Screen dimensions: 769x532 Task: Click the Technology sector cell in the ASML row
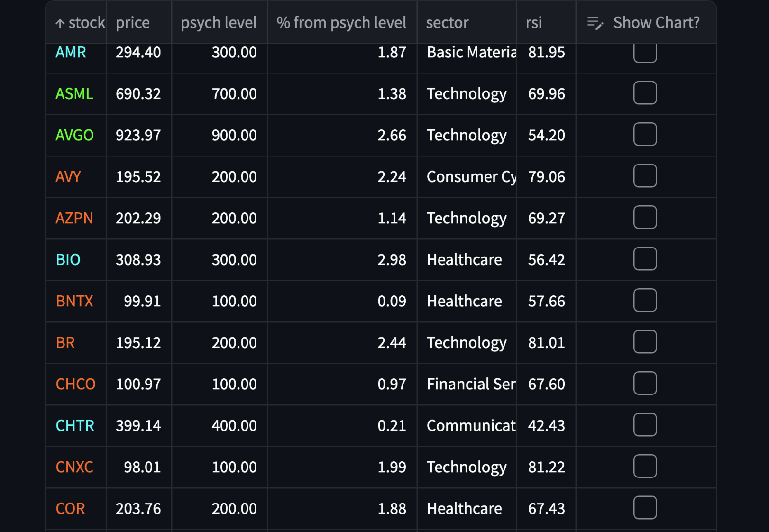click(x=467, y=93)
